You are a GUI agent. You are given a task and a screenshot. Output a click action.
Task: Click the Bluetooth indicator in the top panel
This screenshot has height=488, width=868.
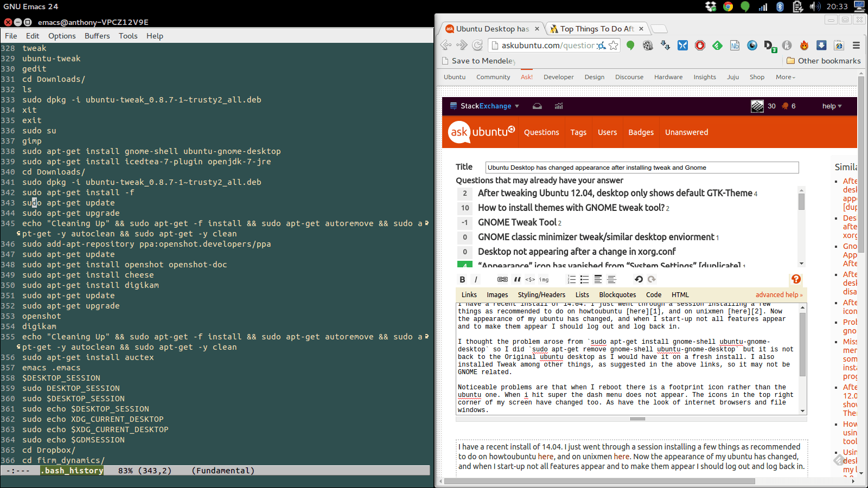[780, 7]
